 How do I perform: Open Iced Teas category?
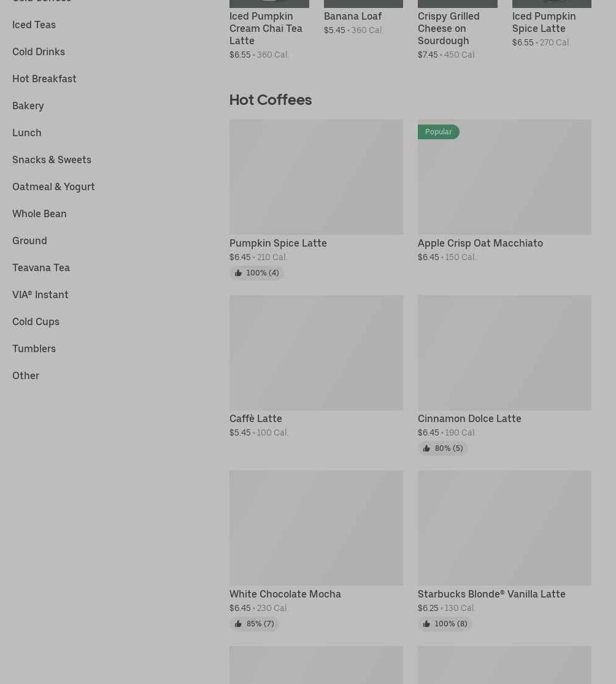pyautogui.click(x=34, y=25)
